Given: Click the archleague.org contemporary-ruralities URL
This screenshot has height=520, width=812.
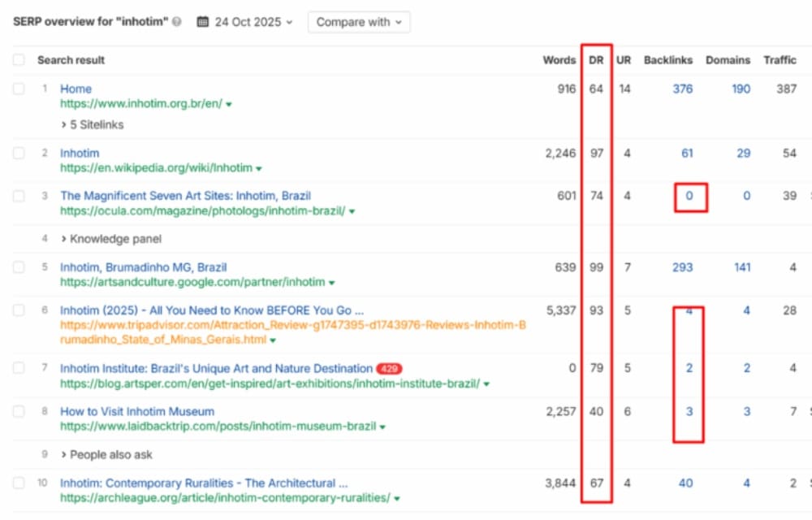Looking at the screenshot, I should (x=225, y=498).
